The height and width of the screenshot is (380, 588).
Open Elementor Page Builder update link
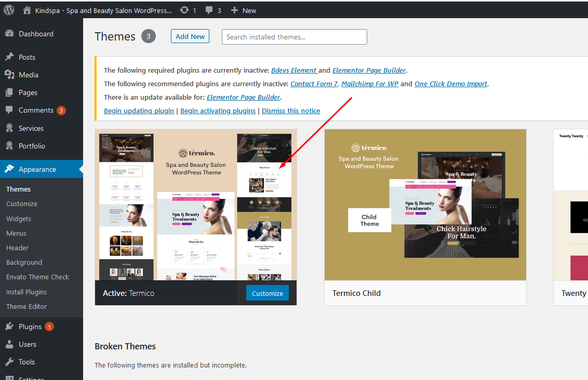(x=244, y=97)
